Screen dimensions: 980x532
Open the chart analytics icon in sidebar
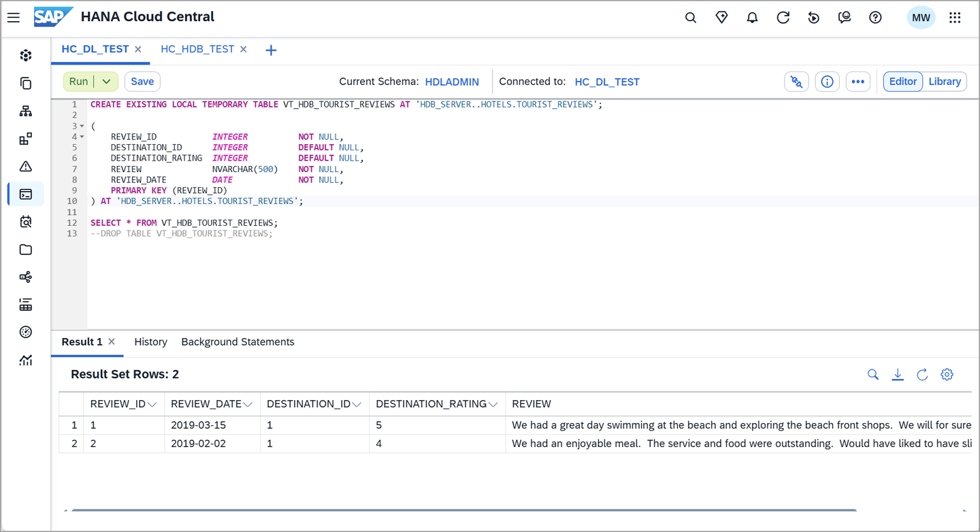(26, 360)
